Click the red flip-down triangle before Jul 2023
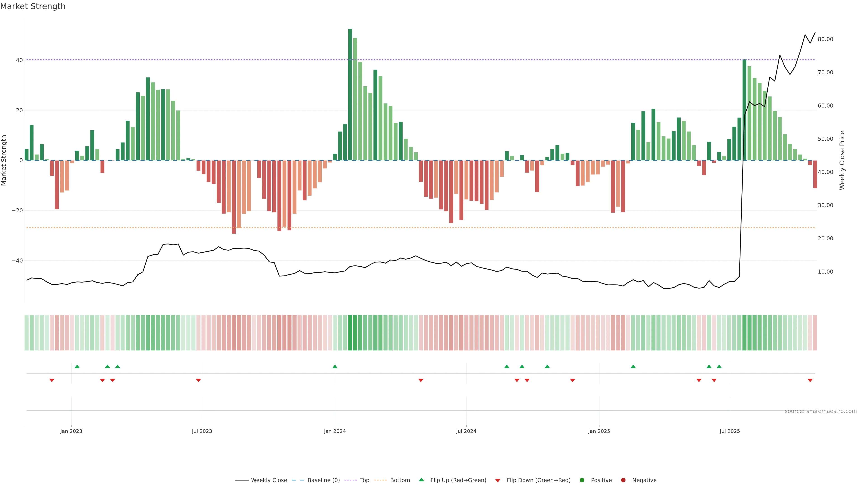The width and height of the screenshot is (868, 488). coord(198,380)
